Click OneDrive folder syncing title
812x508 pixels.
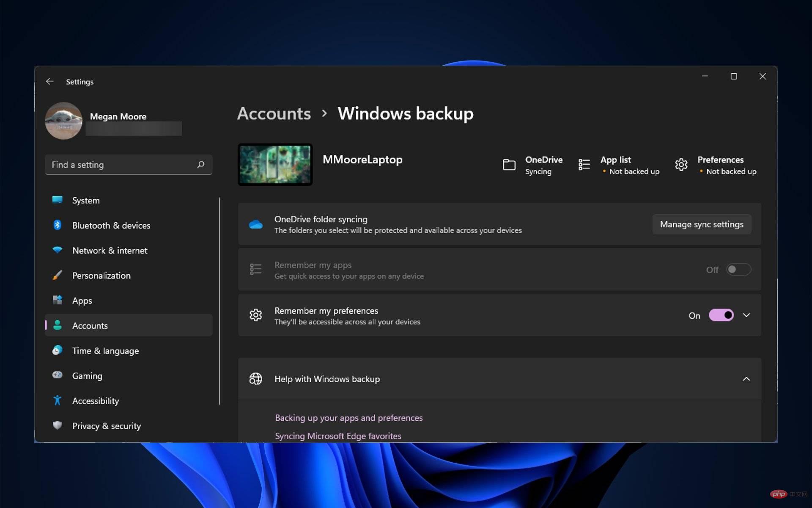(x=321, y=219)
